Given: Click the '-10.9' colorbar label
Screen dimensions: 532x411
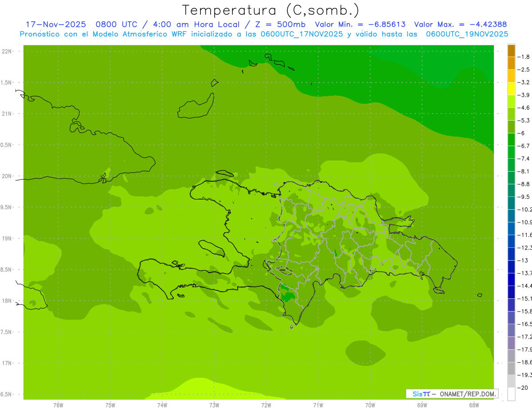Looking at the screenshot, I should pos(525,222).
